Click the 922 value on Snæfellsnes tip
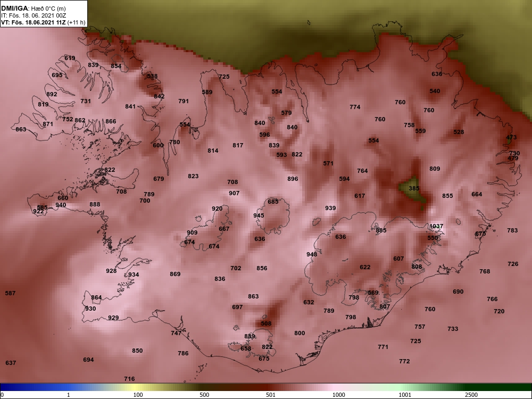The image size is (532, 399). point(38,211)
